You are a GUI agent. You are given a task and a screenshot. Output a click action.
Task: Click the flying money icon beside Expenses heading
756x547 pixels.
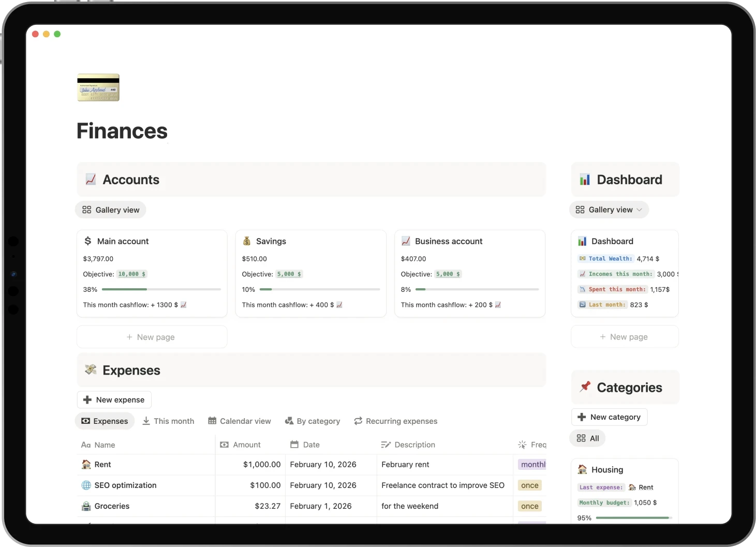pos(91,369)
